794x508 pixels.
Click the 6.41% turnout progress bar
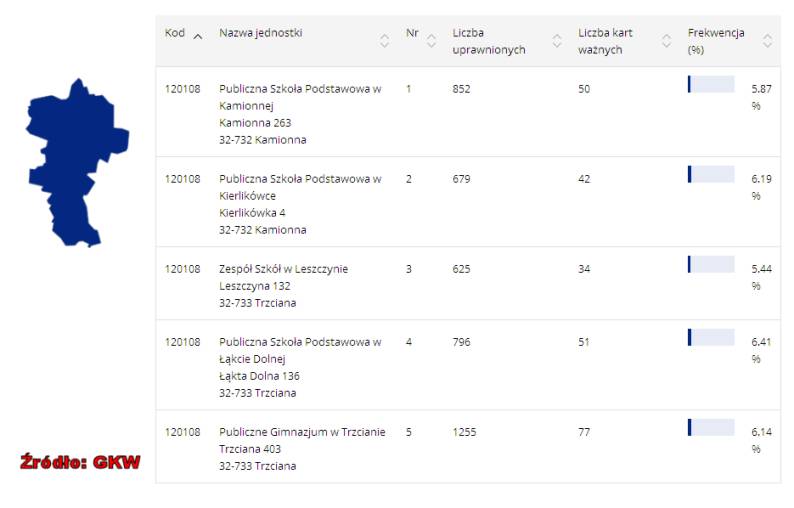click(711, 337)
